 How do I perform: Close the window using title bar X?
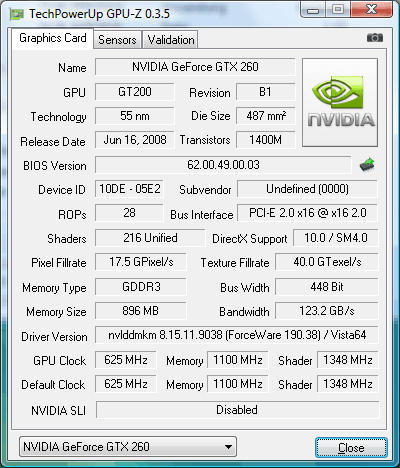[x=371, y=9]
